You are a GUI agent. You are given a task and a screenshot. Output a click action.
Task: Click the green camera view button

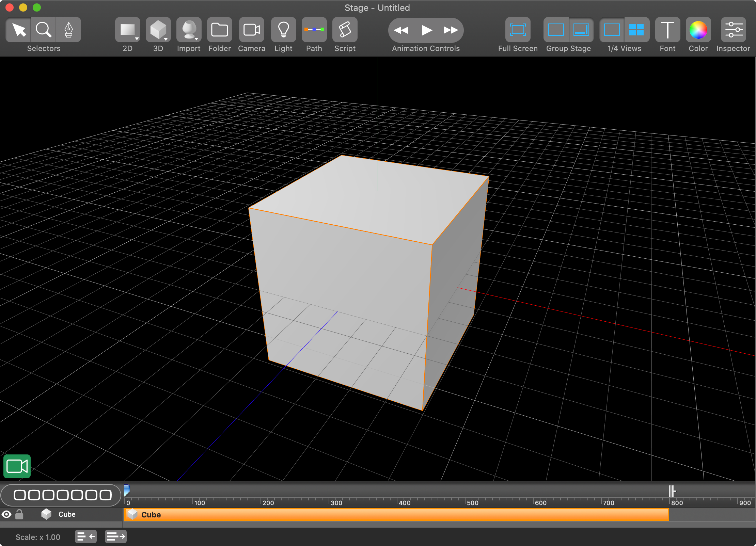[x=17, y=466]
